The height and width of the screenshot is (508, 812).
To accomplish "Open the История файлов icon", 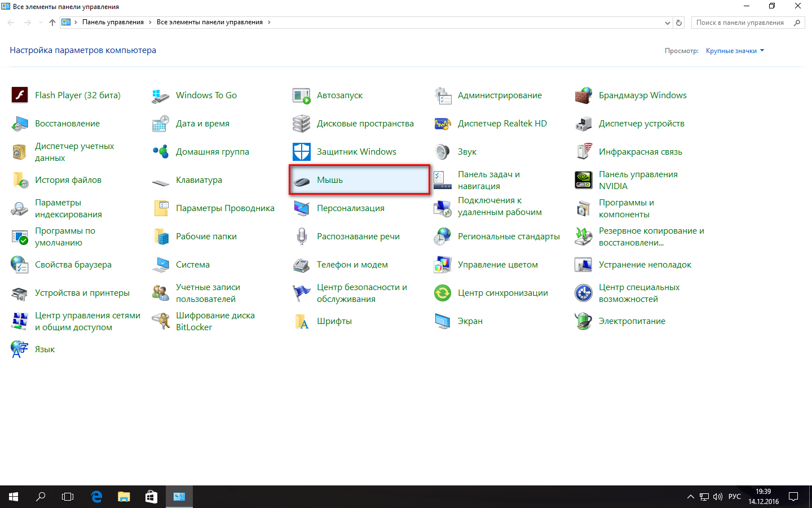I will click(x=20, y=180).
